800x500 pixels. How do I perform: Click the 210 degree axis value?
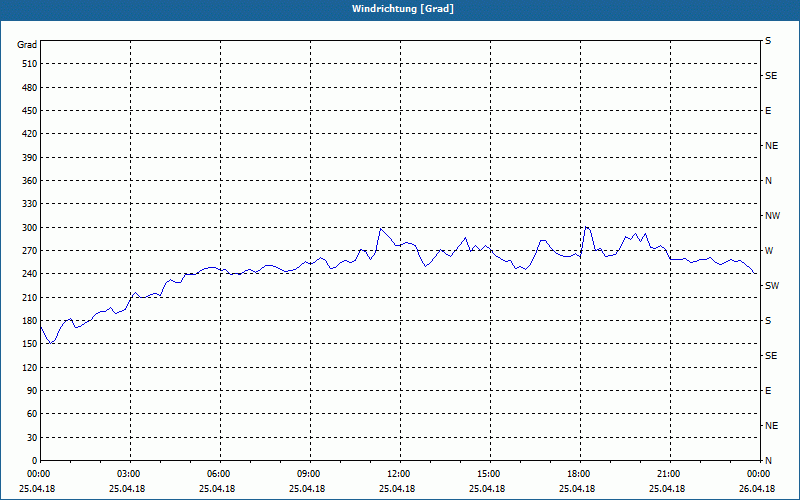click(30, 297)
